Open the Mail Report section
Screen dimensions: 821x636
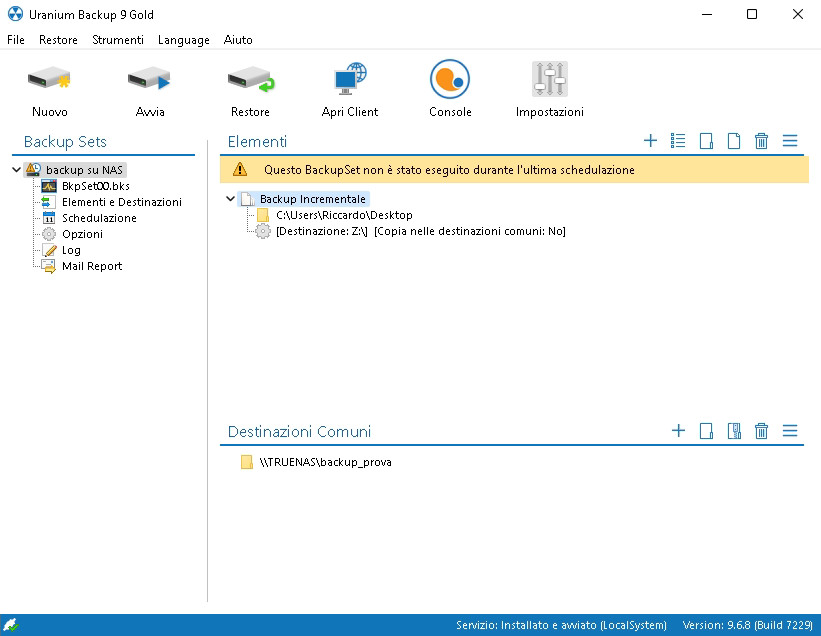click(x=92, y=266)
